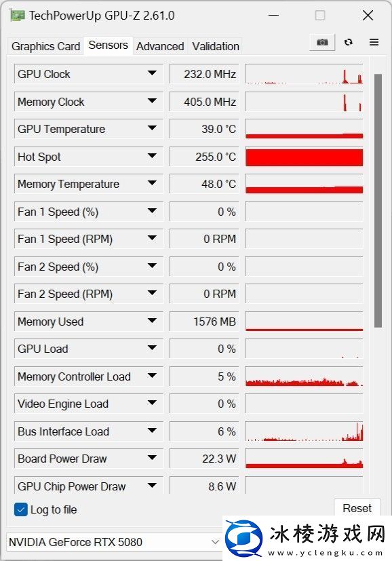Switch to the Graphics Card tab
The width and height of the screenshot is (392, 561).
coord(45,46)
